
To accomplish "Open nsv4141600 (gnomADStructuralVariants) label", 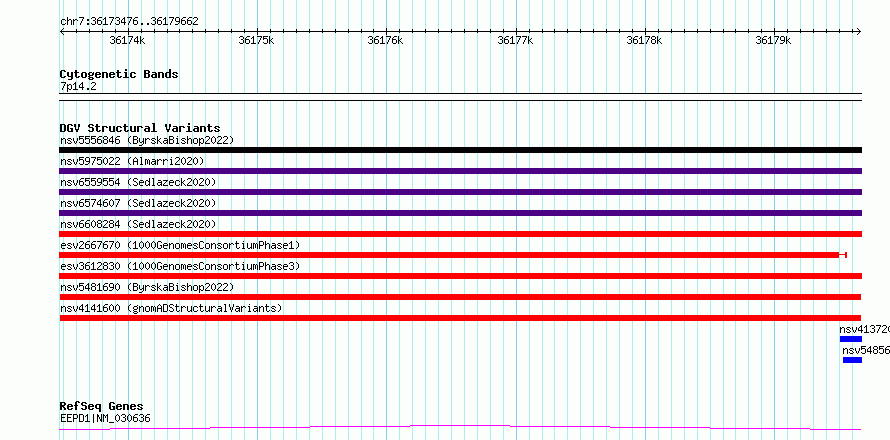I will (x=171, y=308).
